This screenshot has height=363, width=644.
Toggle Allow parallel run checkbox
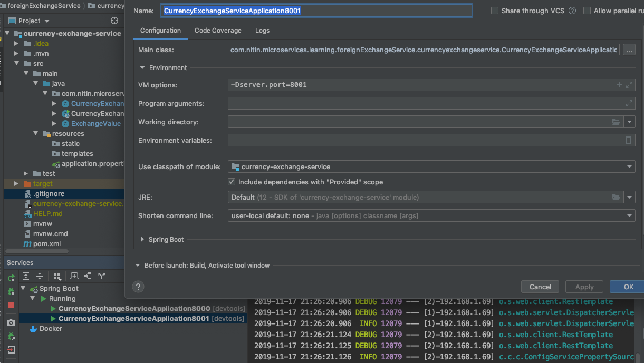coord(587,11)
